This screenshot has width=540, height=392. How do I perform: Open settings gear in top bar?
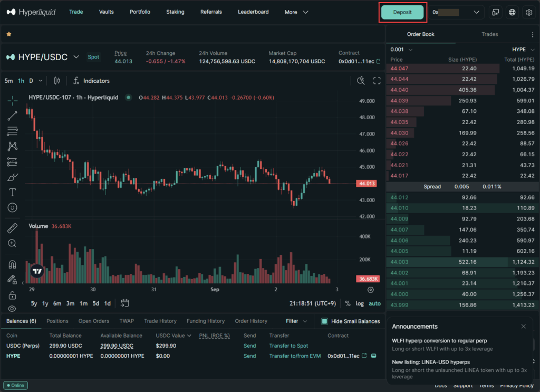tap(529, 12)
